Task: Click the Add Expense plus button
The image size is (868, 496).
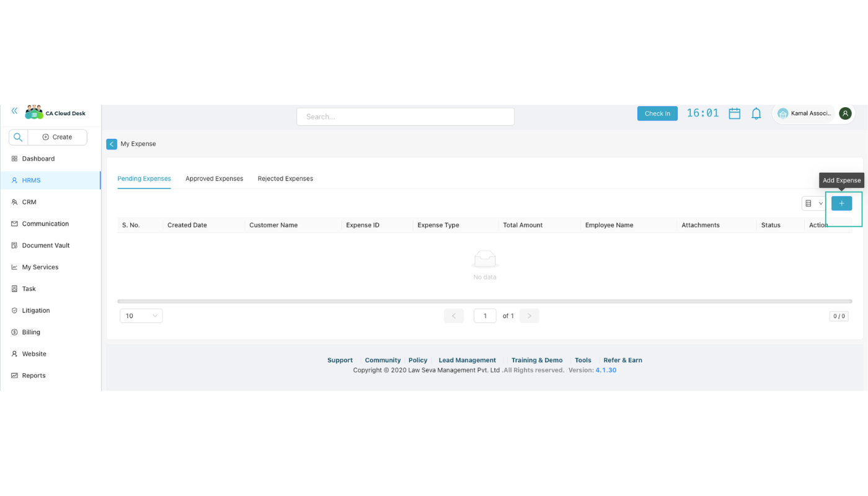Action: pos(841,203)
